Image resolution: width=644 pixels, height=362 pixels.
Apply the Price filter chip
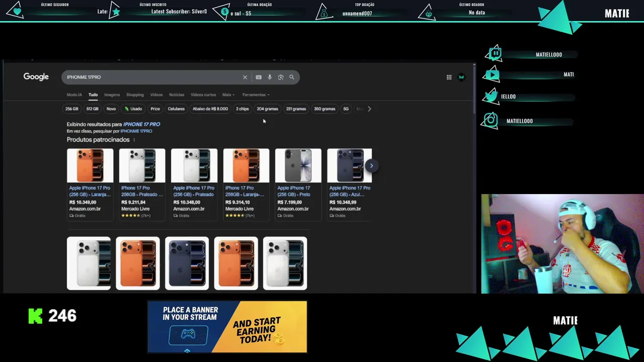155,109
